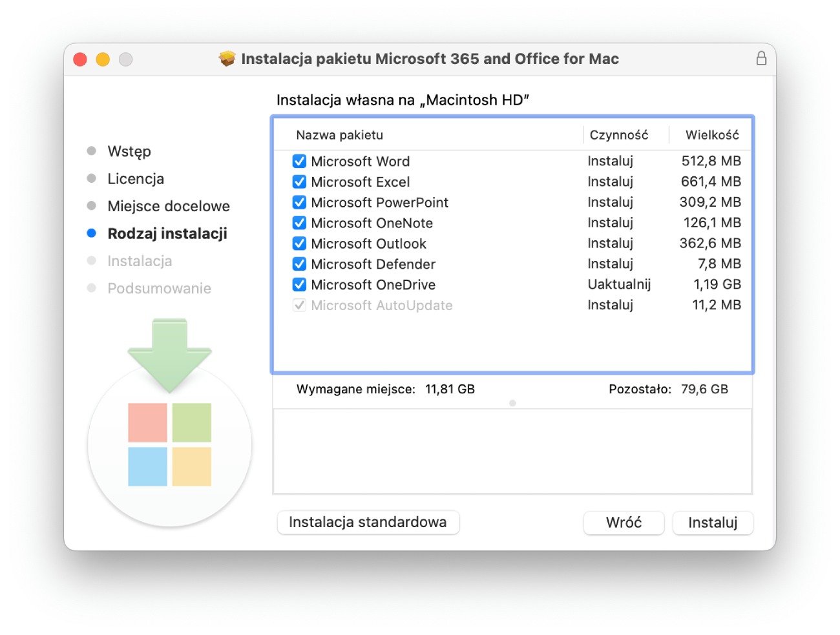The image size is (840, 635).
Task: Select the Microsoft PowerPoint row label
Action: click(379, 203)
